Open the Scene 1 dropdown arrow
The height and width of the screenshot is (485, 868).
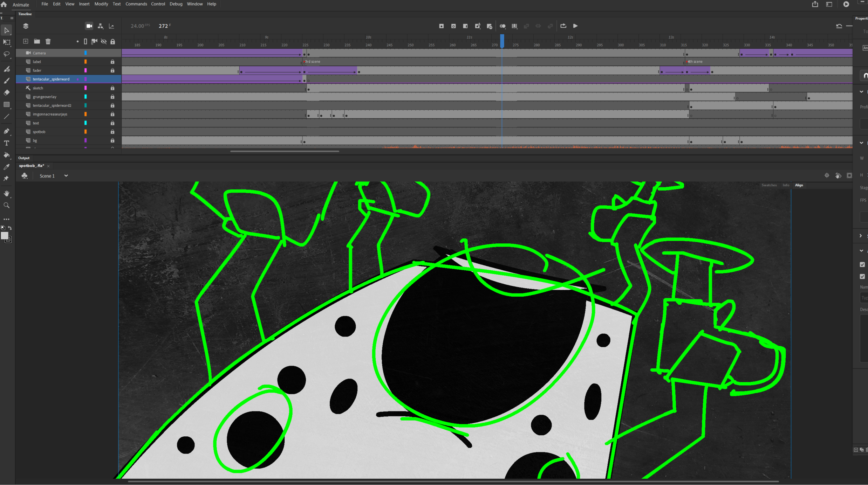point(66,176)
